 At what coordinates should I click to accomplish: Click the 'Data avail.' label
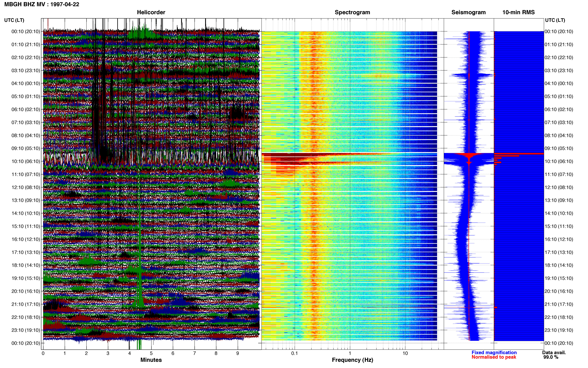554,353
